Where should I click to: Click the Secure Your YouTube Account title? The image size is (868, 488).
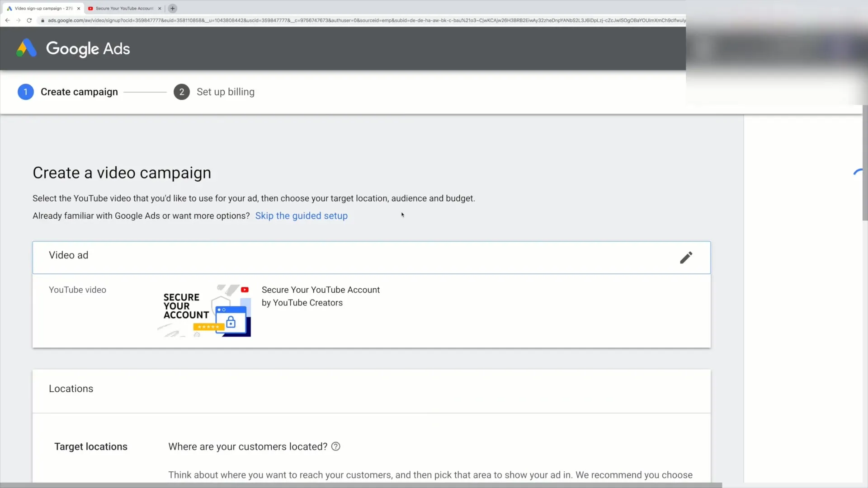pos(321,290)
